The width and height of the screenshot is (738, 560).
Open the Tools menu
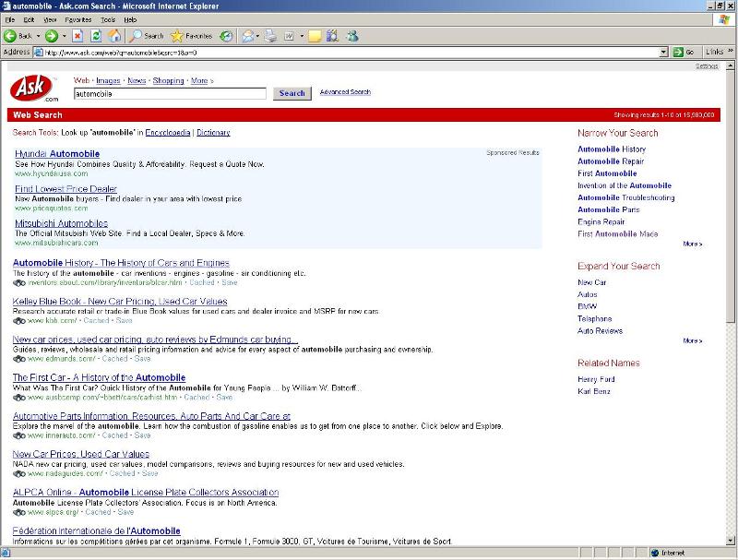coord(108,19)
